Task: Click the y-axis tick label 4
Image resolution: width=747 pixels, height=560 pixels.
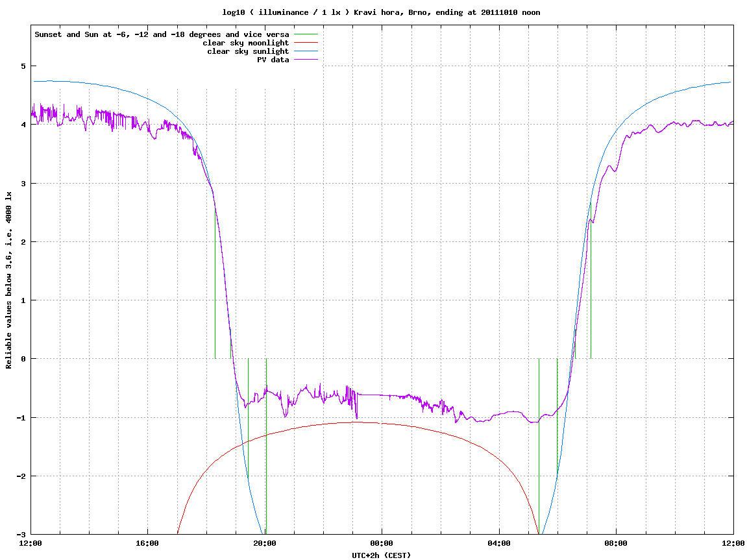Action: click(23, 125)
